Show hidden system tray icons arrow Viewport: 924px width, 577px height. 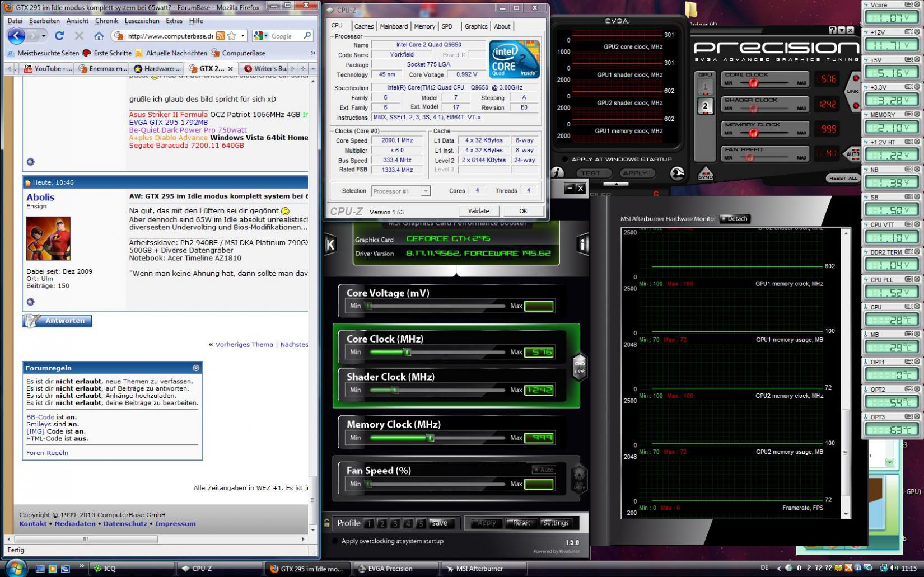click(779, 568)
